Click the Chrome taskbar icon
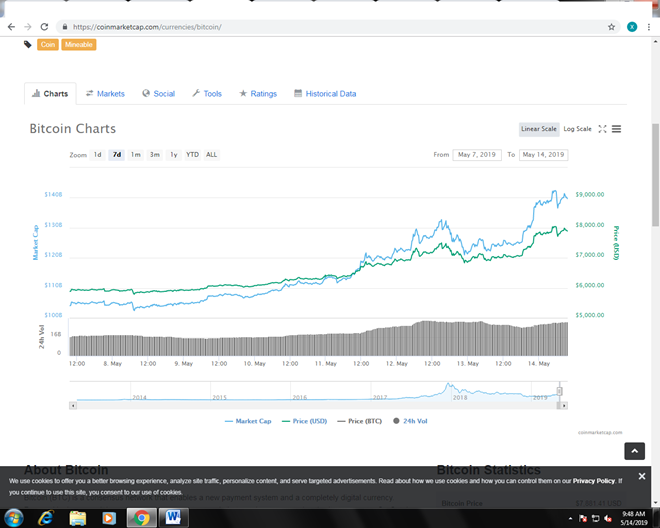 pos(141,518)
